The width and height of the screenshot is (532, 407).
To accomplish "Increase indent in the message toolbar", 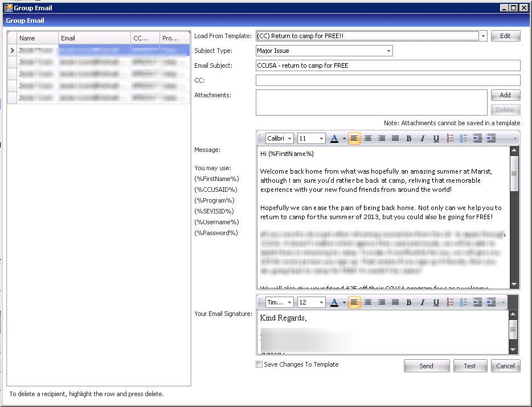I will click(491, 138).
